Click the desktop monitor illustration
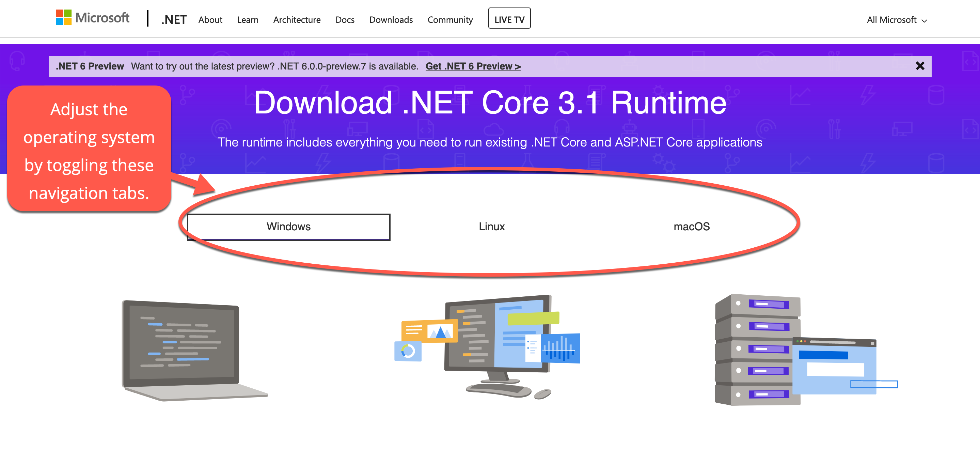The image size is (980, 449). tap(487, 347)
